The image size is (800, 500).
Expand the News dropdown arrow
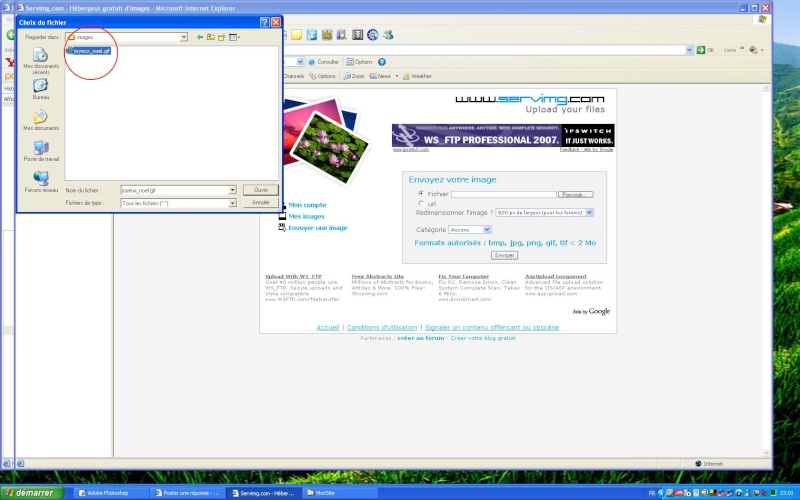pyautogui.click(x=396, y=76)
